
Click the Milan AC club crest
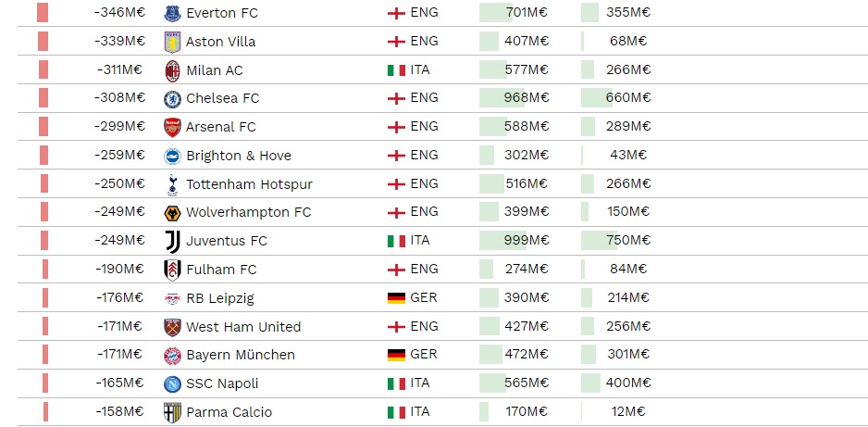pyautogui.click(x=172, y=71)
